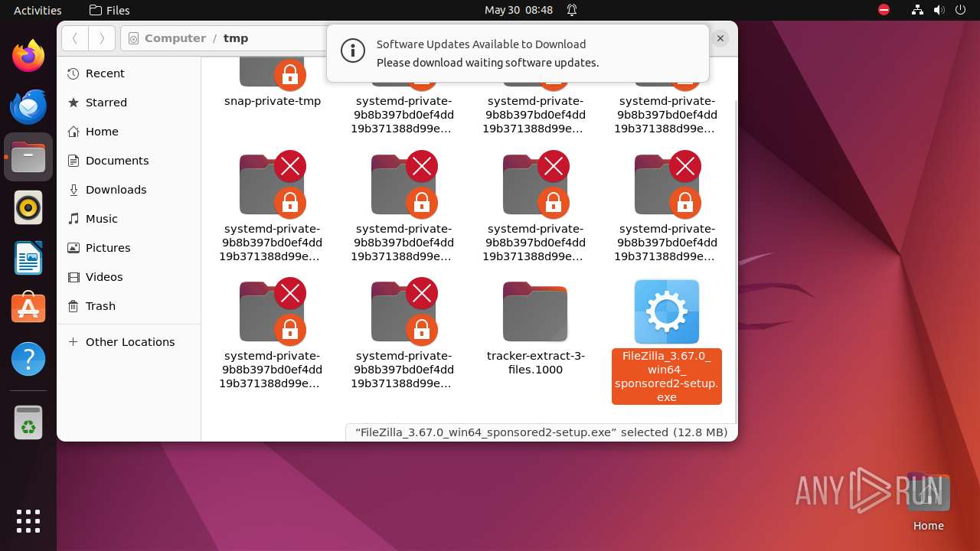Select the tracker-extract-3-files.1000 folder
Screen dimensions: 980x551
[x=535, y=311]
